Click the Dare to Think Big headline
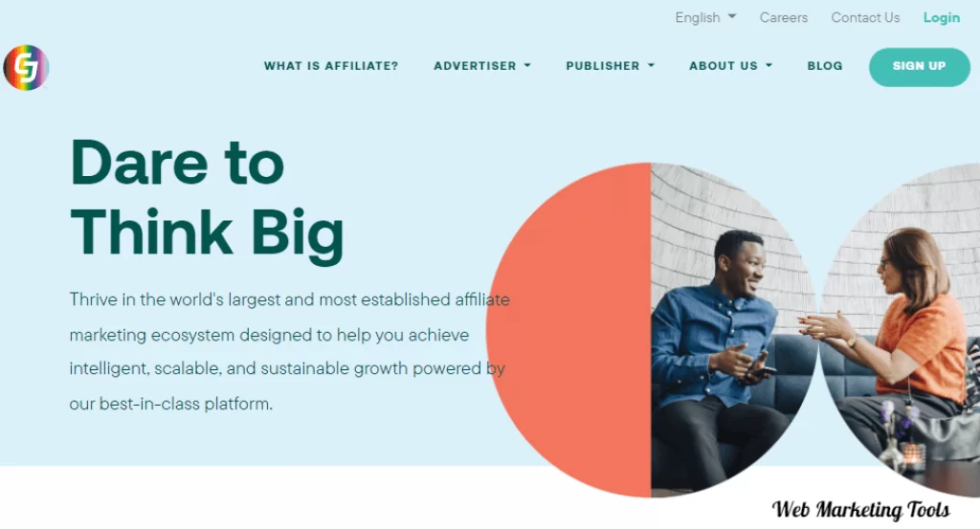 pyautogui.click(x=207, y=200)
